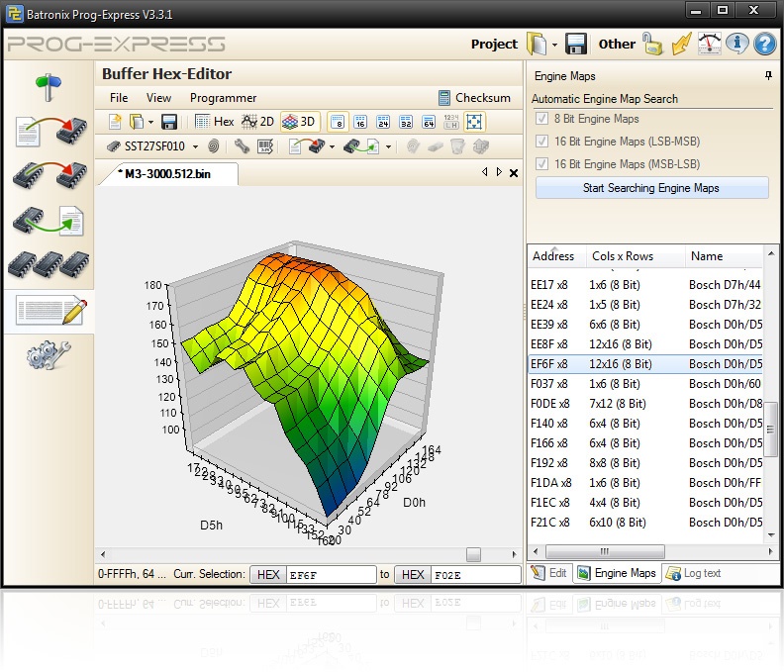Click the gauge meter icon in header
Image resolution: width=784 pixels, height=672 pixels.
(x=710, y=44)
